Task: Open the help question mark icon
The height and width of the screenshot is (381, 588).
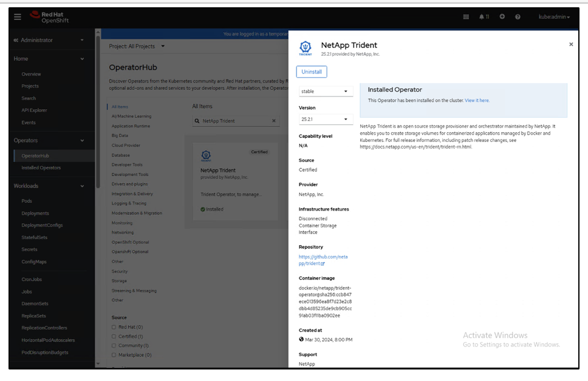Action: click(x=518, y=17)
